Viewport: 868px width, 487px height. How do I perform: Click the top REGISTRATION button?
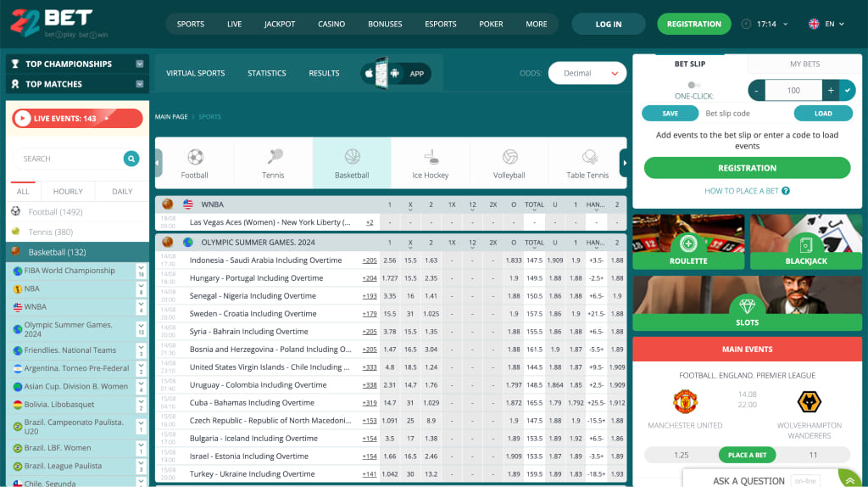click(x=693, y=24)
